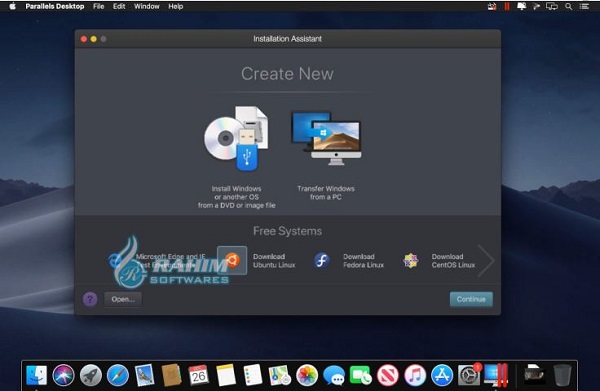The height and width of the screenshot is (391, 600).
Task: Open Mail stamp icon in Dock
Action: [145, 375]
